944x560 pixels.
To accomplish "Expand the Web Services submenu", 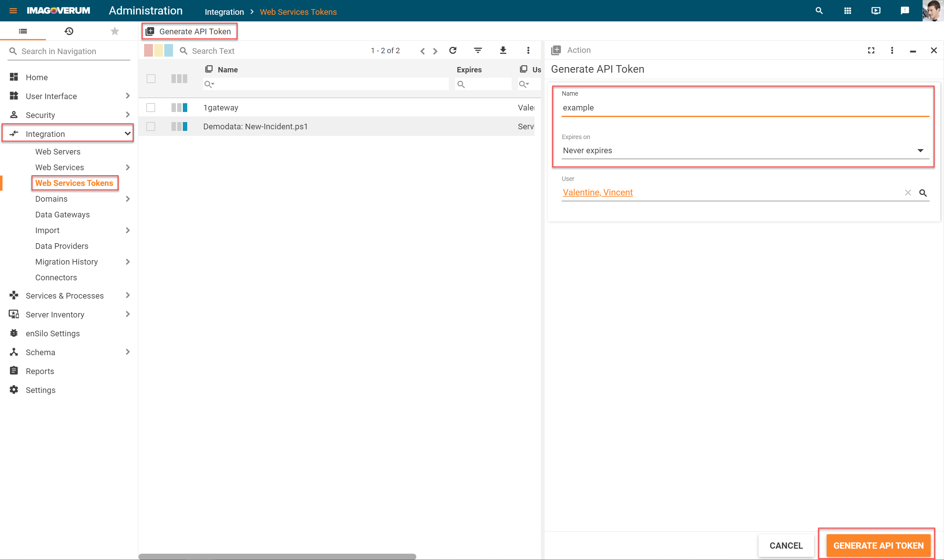I will 127,167.
